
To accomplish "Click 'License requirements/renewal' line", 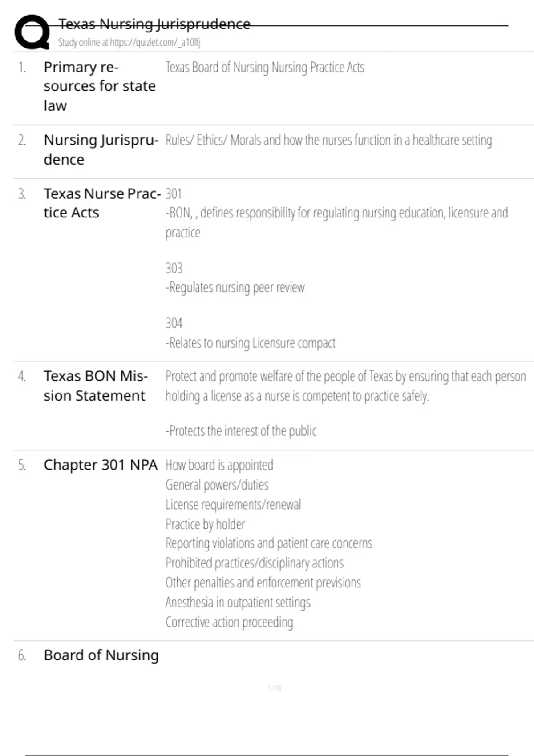I will 233,504.
